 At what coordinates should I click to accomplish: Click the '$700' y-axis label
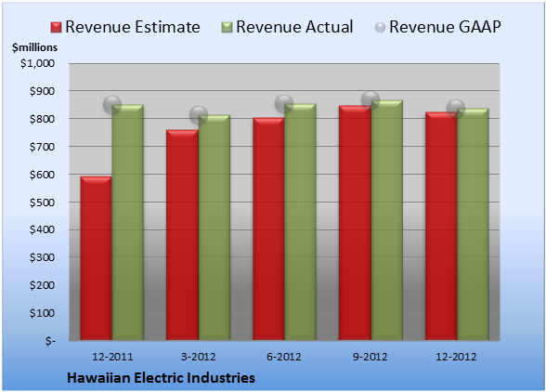[42, 147]
